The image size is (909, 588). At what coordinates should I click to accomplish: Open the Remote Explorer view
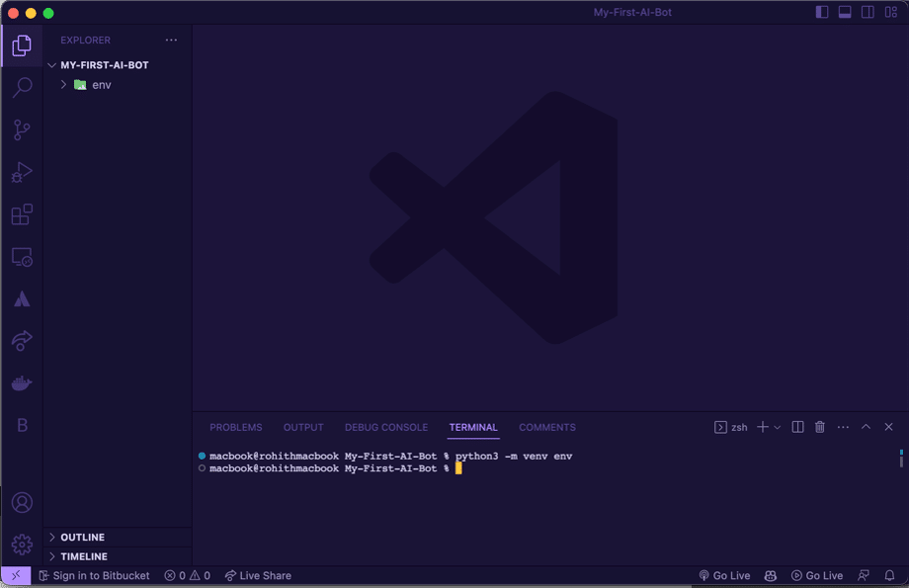coord(22,258)
